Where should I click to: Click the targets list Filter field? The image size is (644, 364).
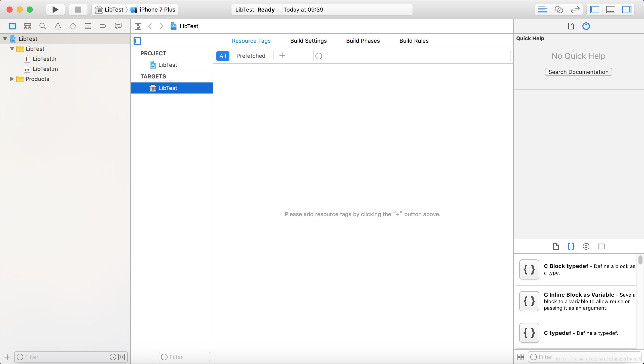[x=184, y=357]
